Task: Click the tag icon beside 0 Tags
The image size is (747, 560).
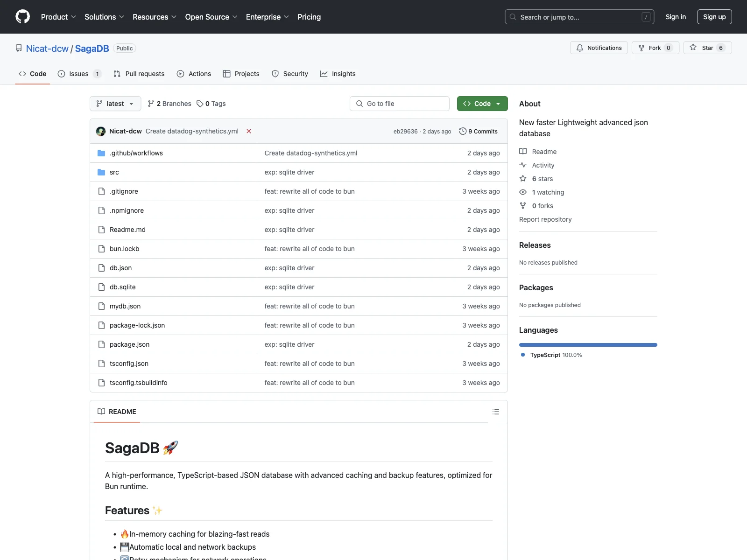Action: click(200, 104)
